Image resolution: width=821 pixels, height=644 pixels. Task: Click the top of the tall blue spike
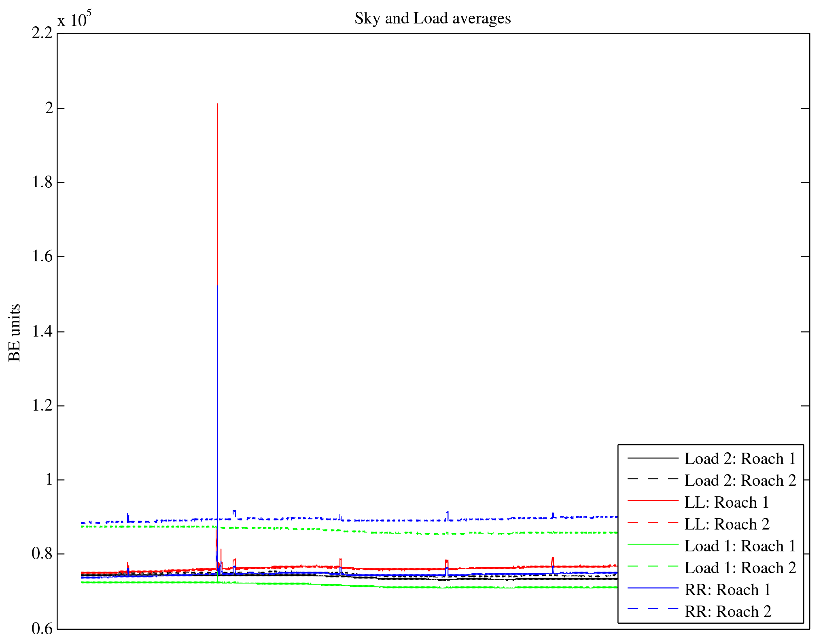pyautogui.click(x=217, y=286)
